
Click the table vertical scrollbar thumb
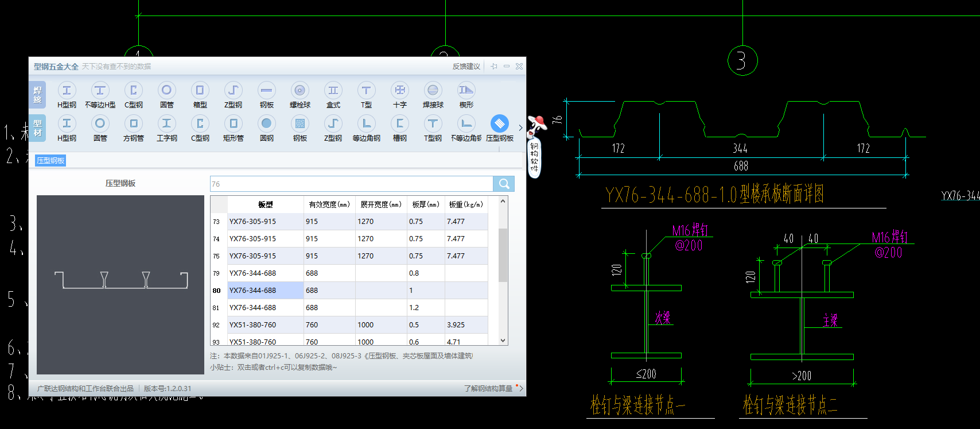[503, 255]
